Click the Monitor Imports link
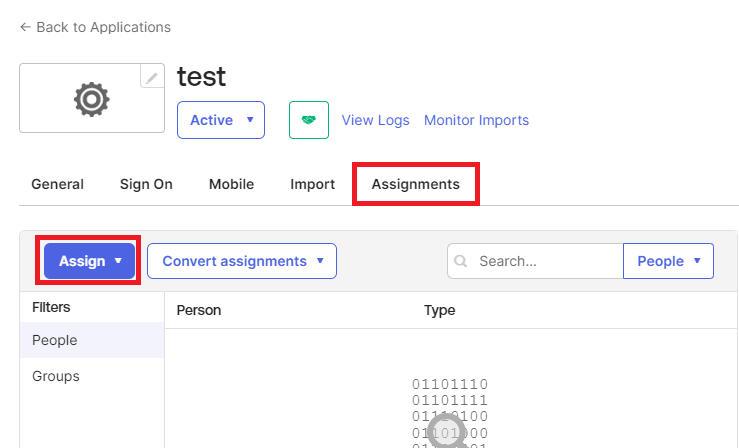The image size is (739, 448). coord(476,120)
